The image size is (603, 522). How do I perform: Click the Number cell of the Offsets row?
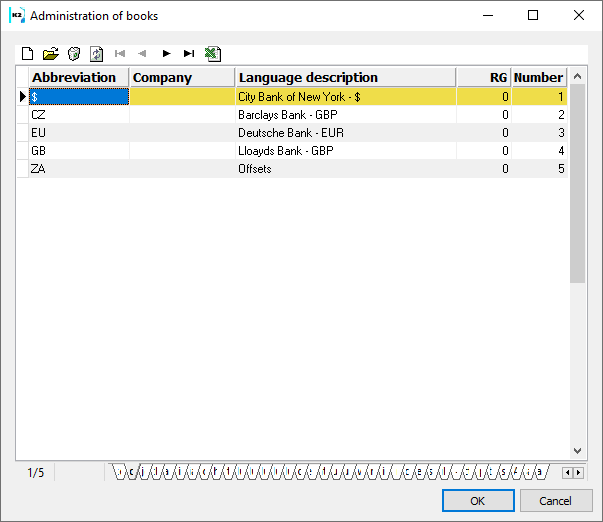(539, 169)
